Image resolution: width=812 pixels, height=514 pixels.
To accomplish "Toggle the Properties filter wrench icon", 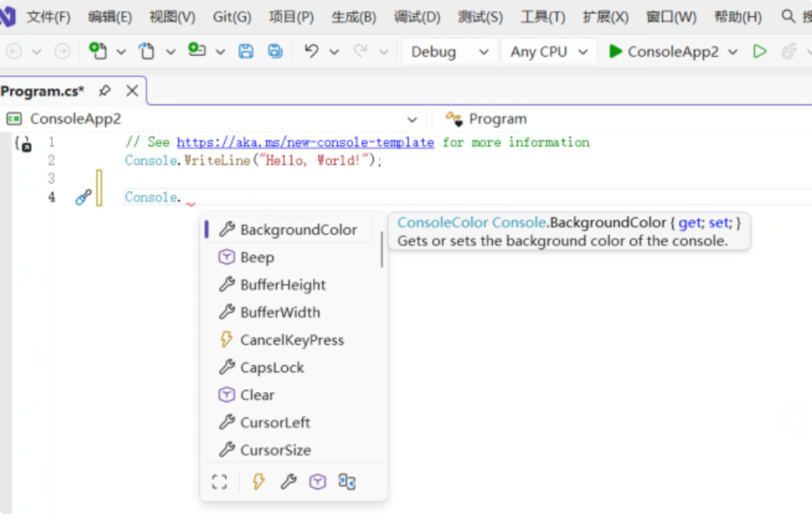I will click(x=288, y=482).
